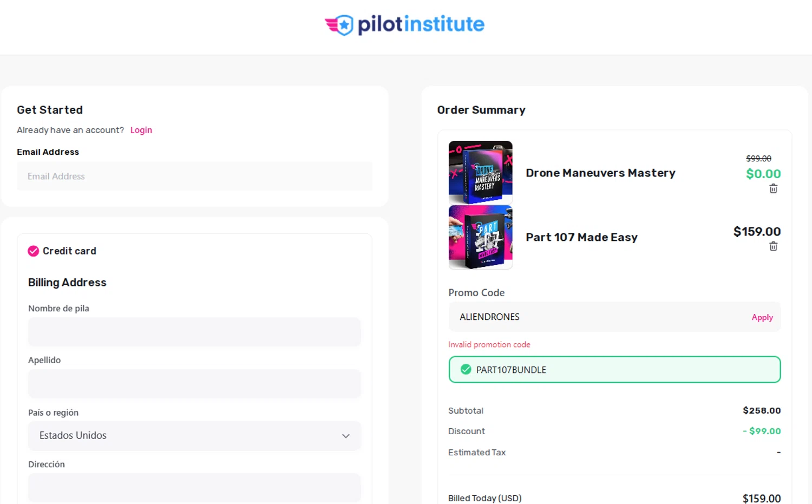Click the Pilot Institute logo
The height and width of the screenshot is (504, 812).
[x=404, y=24]
